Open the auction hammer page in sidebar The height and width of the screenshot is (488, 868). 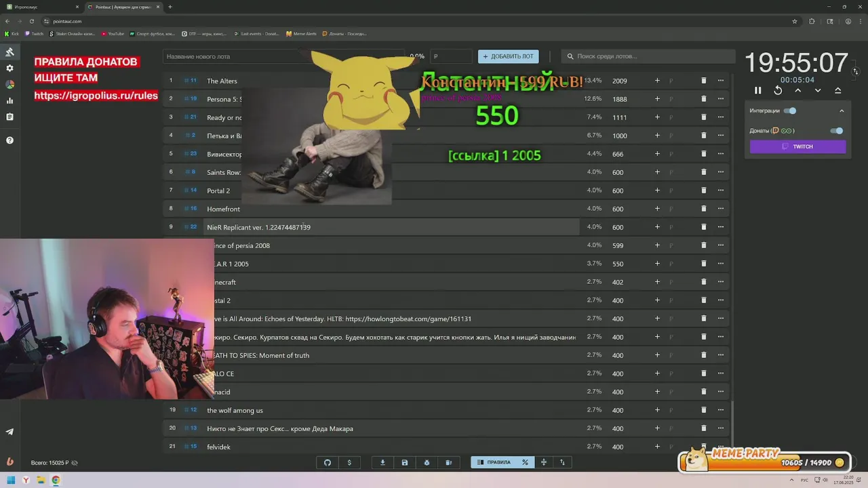tap(9, 52)
